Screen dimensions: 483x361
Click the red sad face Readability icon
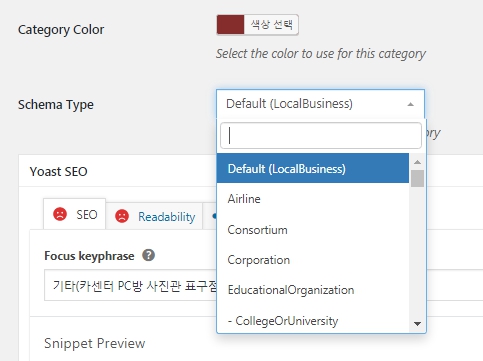[x=122, y=216]
